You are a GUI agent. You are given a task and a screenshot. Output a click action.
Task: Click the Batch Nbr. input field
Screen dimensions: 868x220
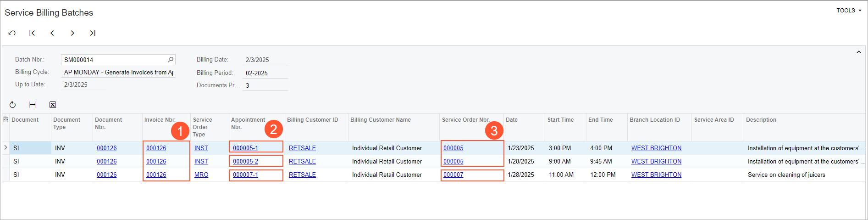coord(115,60)
